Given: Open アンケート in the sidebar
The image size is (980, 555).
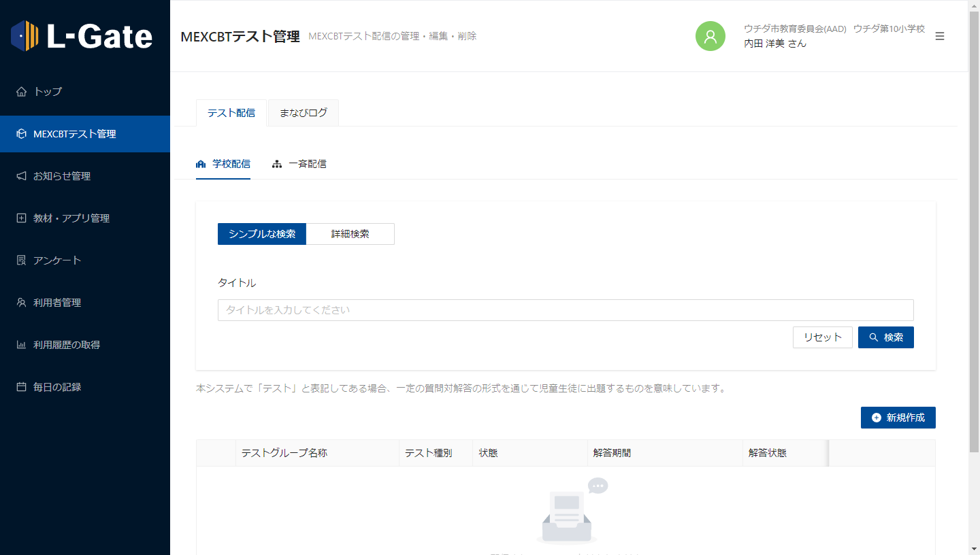Looking at the screenshot, I should (85, 260).
